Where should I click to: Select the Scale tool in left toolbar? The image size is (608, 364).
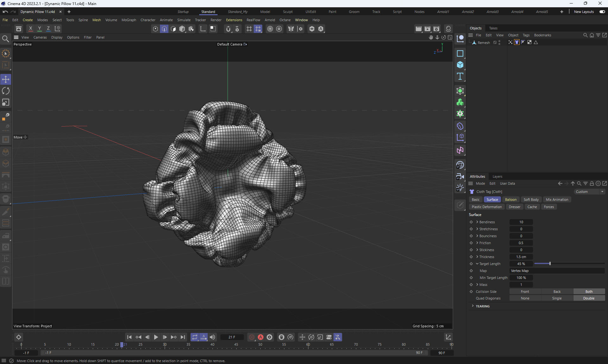click(6, 102)
